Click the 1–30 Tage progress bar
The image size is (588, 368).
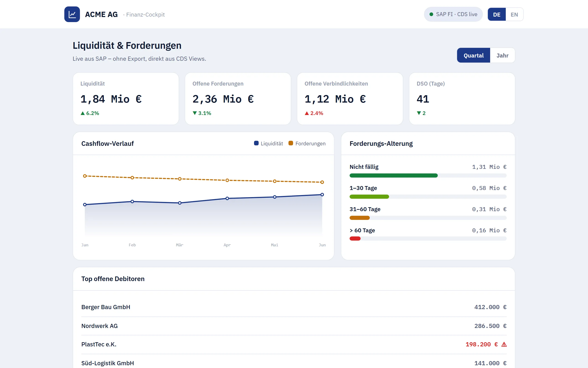coord(369,197)
